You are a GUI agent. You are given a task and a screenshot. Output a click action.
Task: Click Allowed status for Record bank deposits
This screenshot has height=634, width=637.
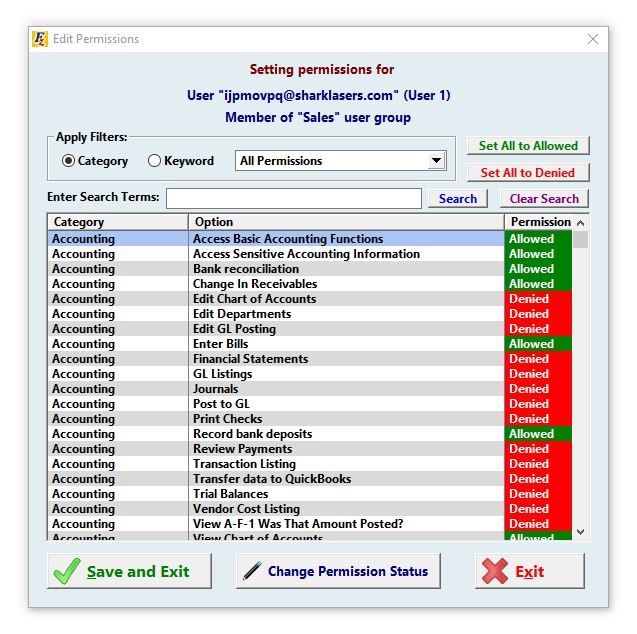pos(538,434)
